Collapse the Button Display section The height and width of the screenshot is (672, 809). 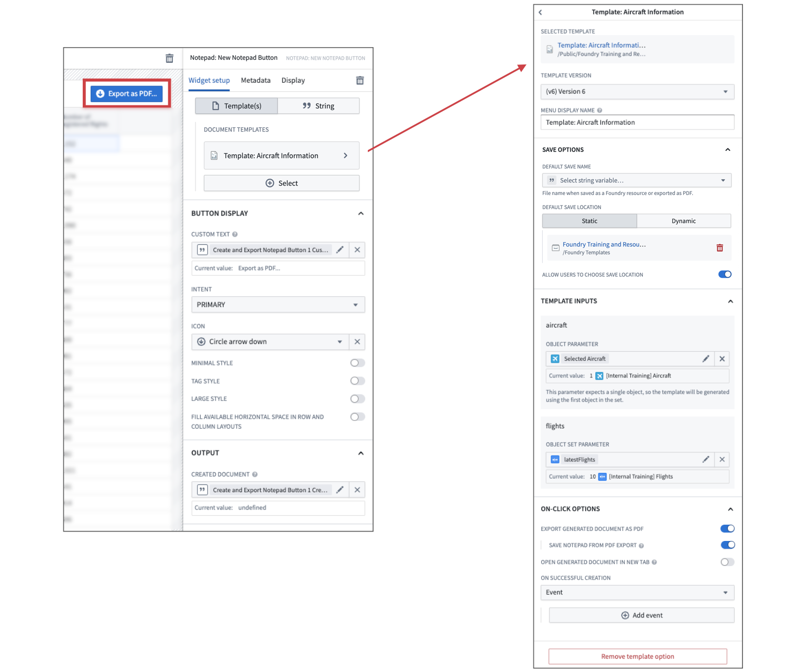(360, 213)
